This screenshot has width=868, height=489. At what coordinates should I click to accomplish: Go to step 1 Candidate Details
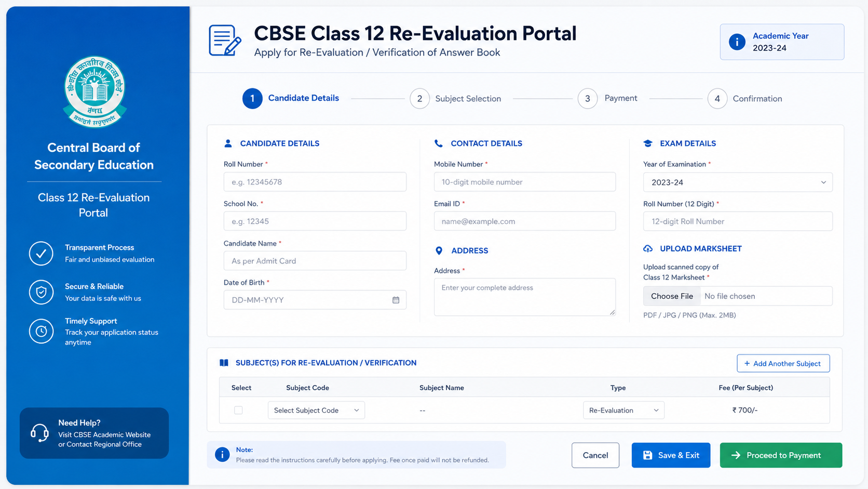point(291,98)
